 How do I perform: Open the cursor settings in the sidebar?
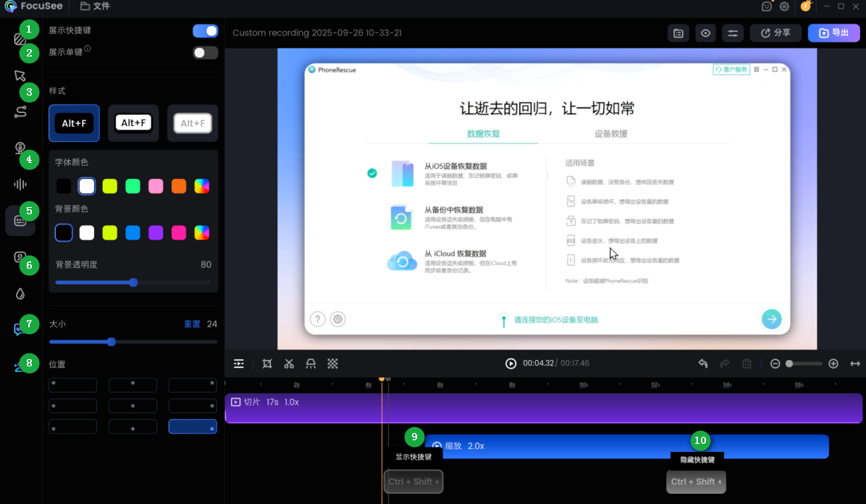pos(20,76)
